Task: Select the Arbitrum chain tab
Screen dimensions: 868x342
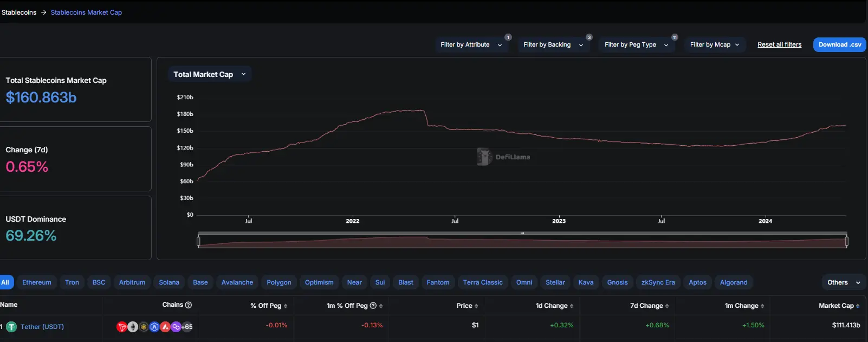Action: tap(132, 282)
